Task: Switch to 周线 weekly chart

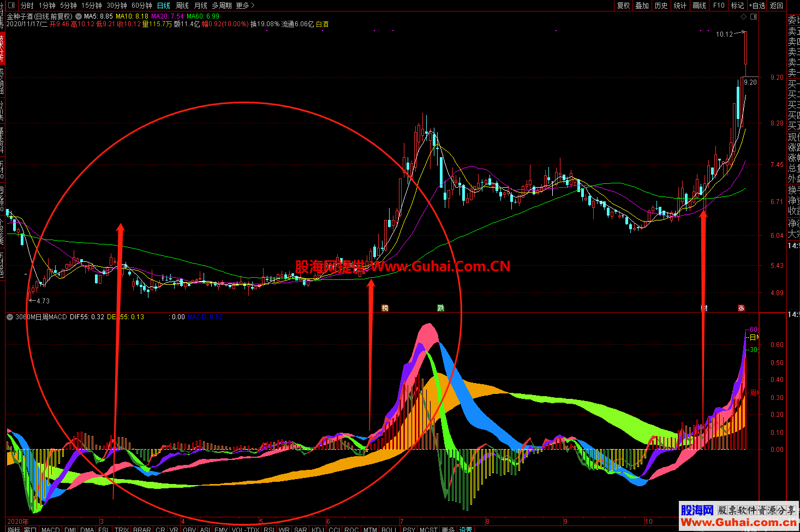Action: [182, 5]
